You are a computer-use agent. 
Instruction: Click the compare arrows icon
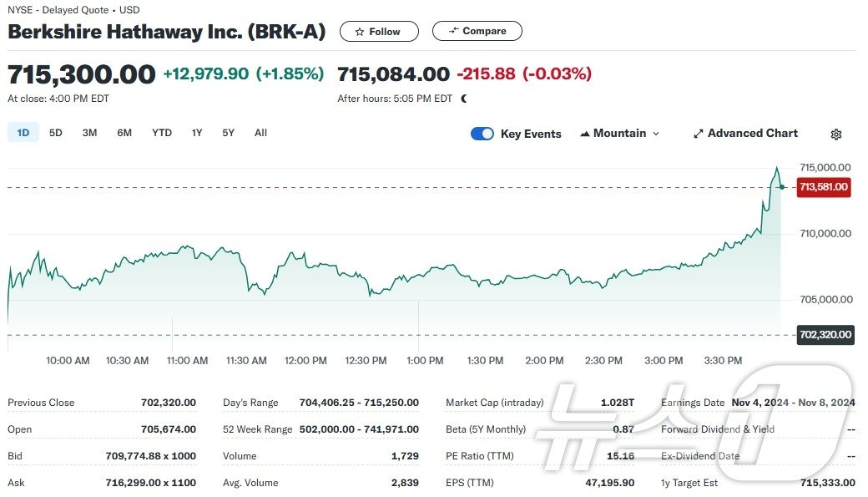454,31
